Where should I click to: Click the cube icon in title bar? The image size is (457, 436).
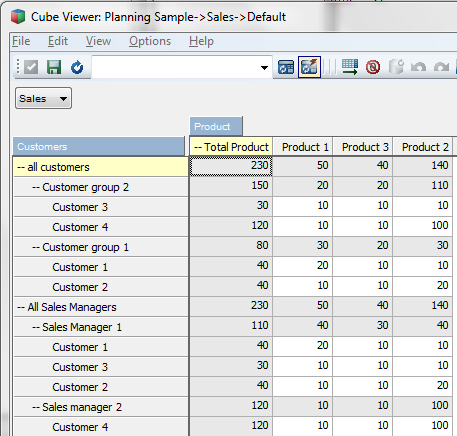pos(18,17)
